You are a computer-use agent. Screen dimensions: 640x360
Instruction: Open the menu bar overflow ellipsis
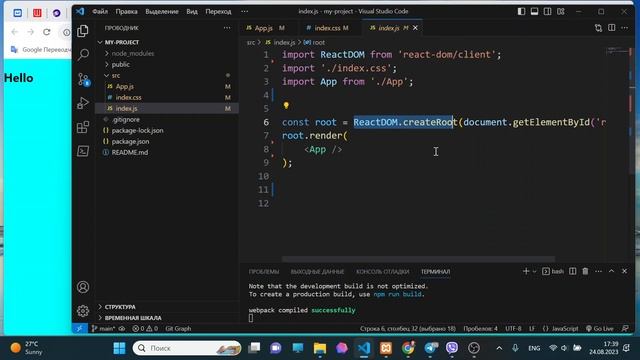pos(244,11)
